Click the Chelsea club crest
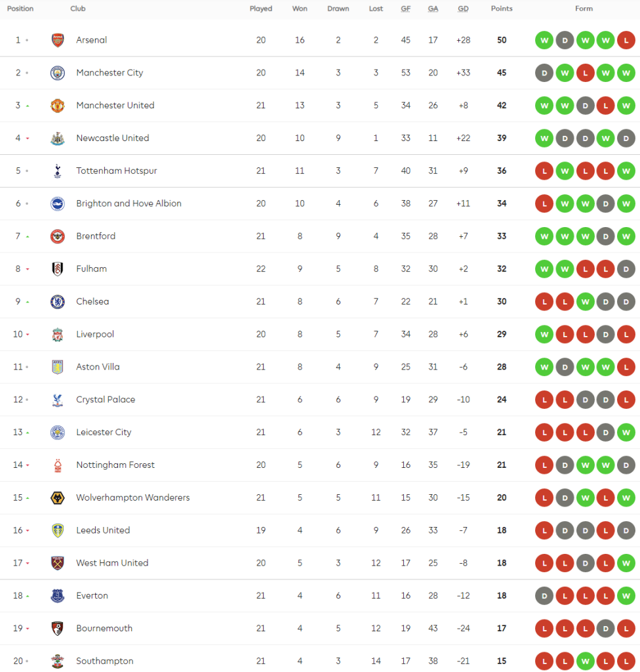The image size is (640, 672). 58,302
